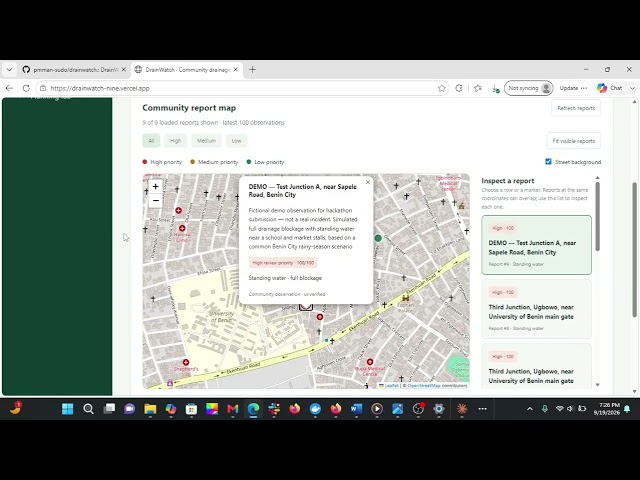
Task: View site information lock icon
Action: (43, 88)
